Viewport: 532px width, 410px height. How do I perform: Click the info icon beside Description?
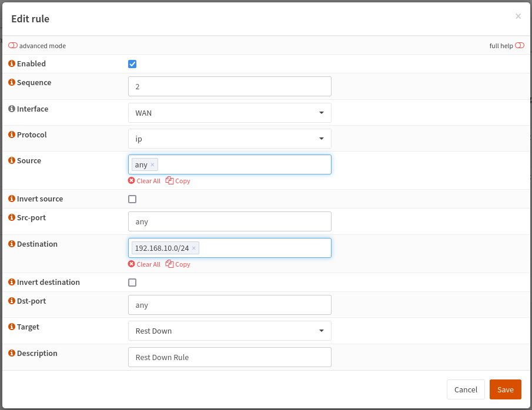point(11,353)
